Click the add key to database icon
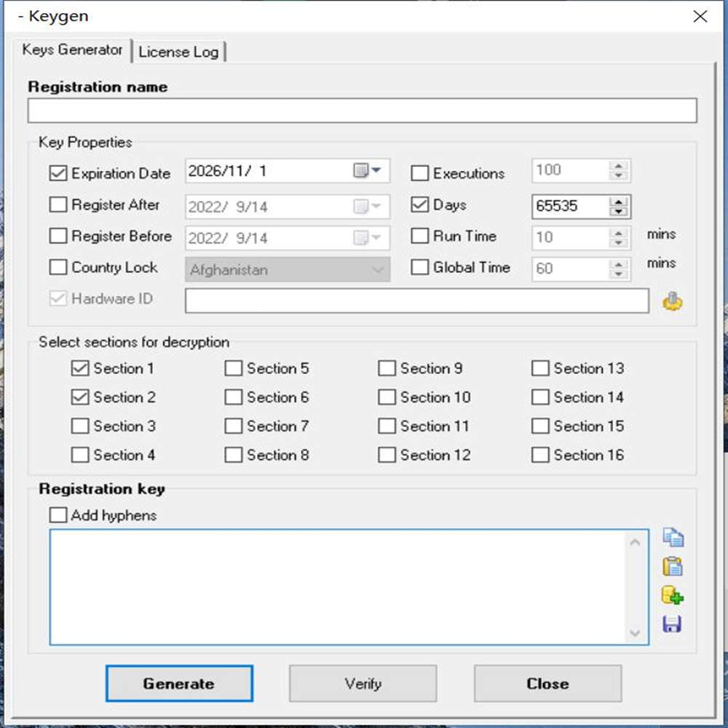The image size is (728, 728). point(673,596)
